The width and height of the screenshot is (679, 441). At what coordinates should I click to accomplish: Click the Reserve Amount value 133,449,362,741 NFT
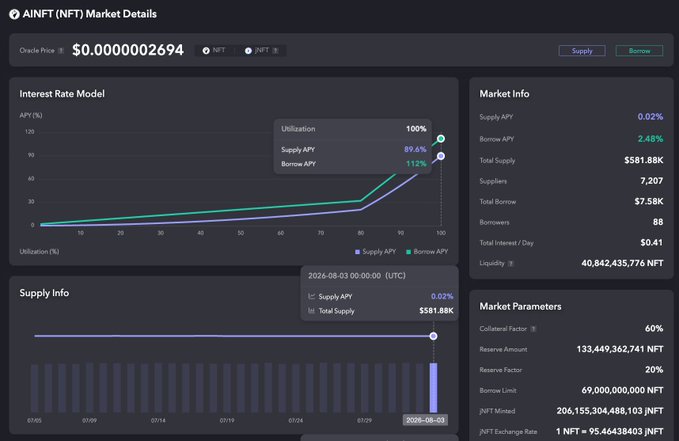click(620, 349)
